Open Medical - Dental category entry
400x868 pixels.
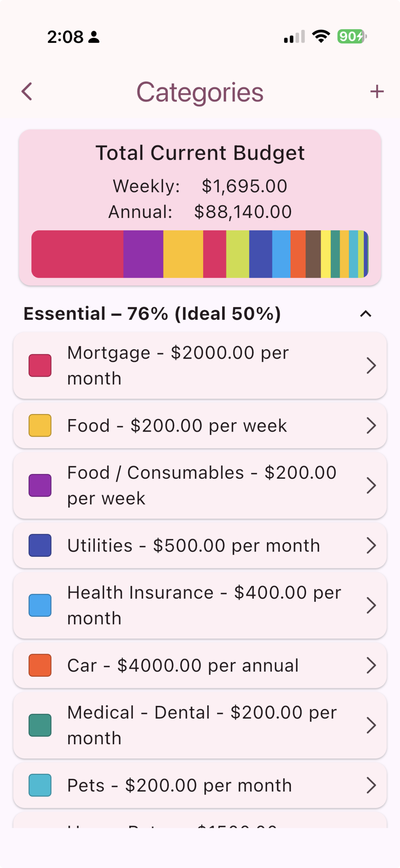click(x=200, y=725)
